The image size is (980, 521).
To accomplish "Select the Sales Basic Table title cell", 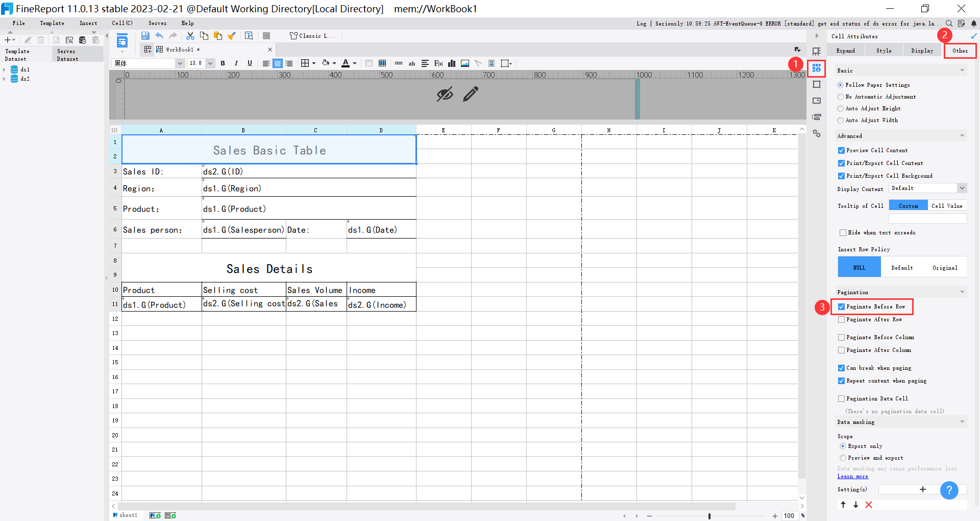I will pyautogui.click(x=269, y=150).
